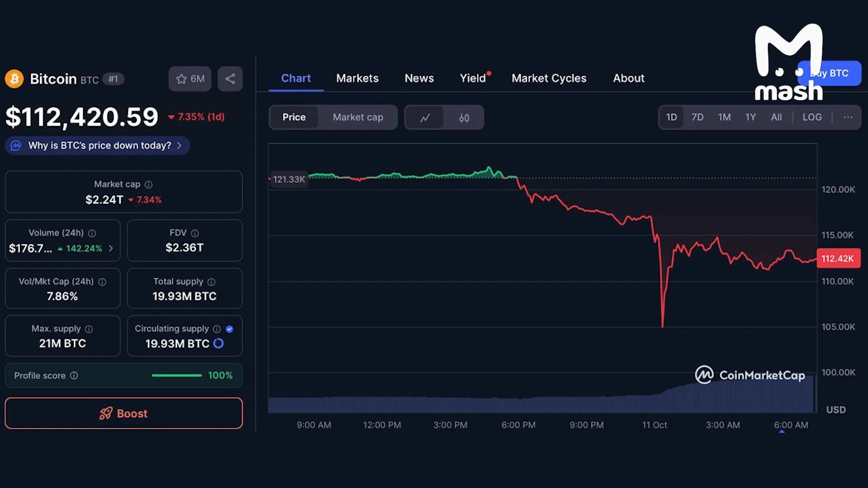Viewport: 868px width, 488px height.
Task: Select the 7D time range
Action: tap(697, 117)
